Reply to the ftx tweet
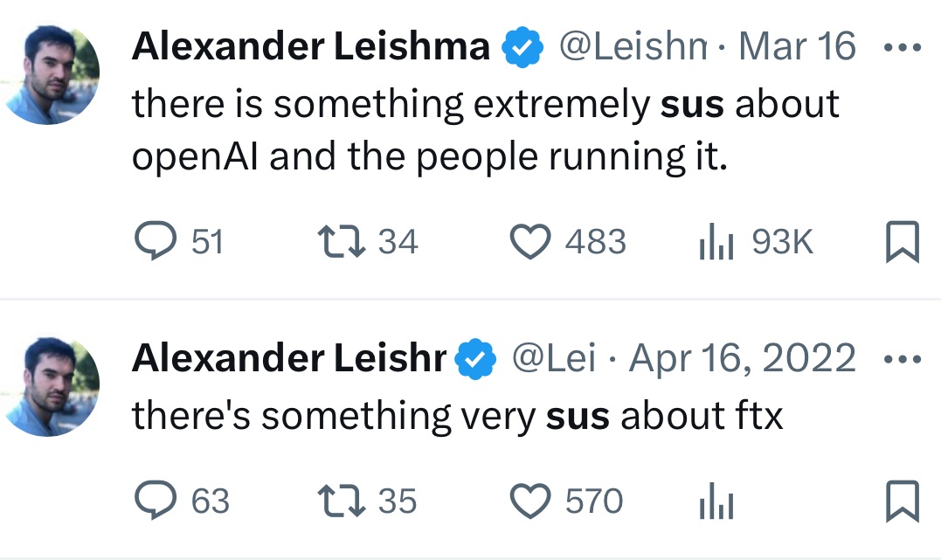Viewport: 941px width, 560px height. pyautogui.click(x=156, y=501)
